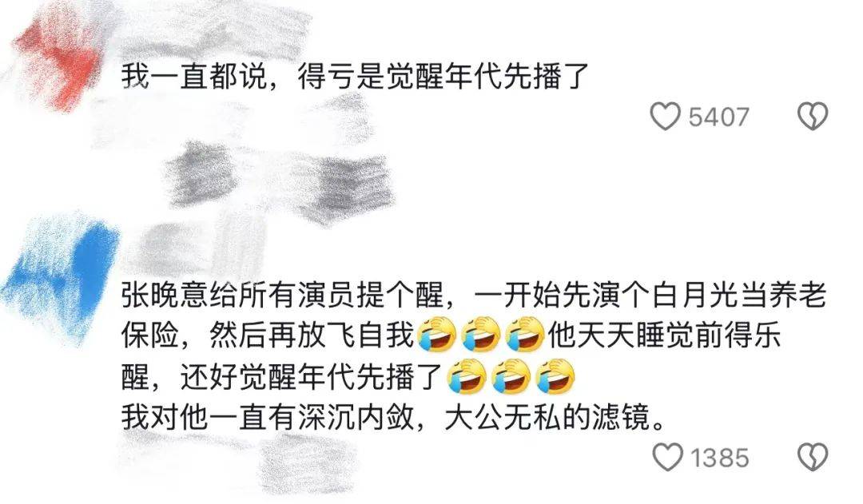Dislike the first comment with broken heart

coord(813,116)
